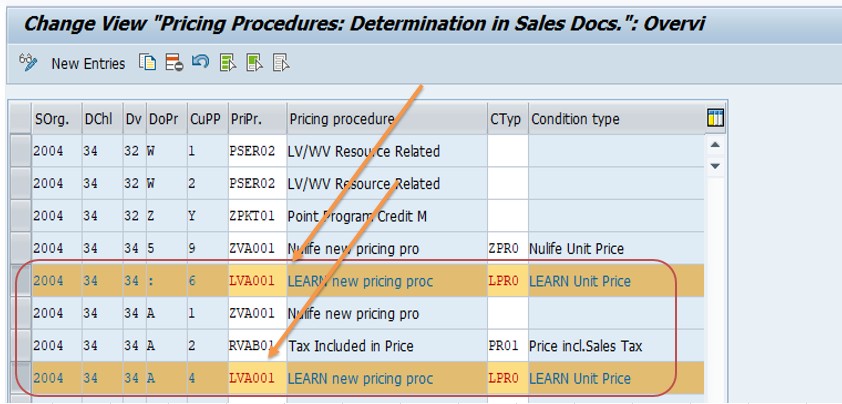Click the Undo Change icon
Image resolution: width=842 pixels, height=404 pixels.
pos(200,63)
